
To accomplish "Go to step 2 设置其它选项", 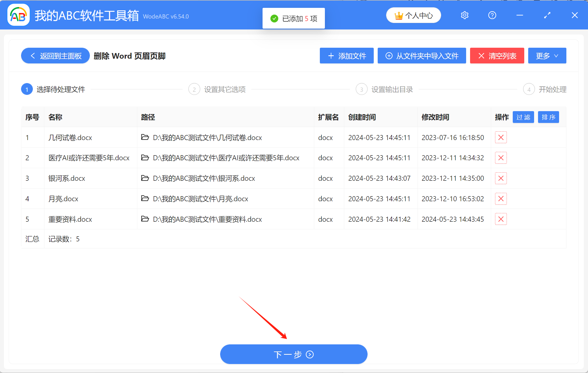I will point(217,90).
